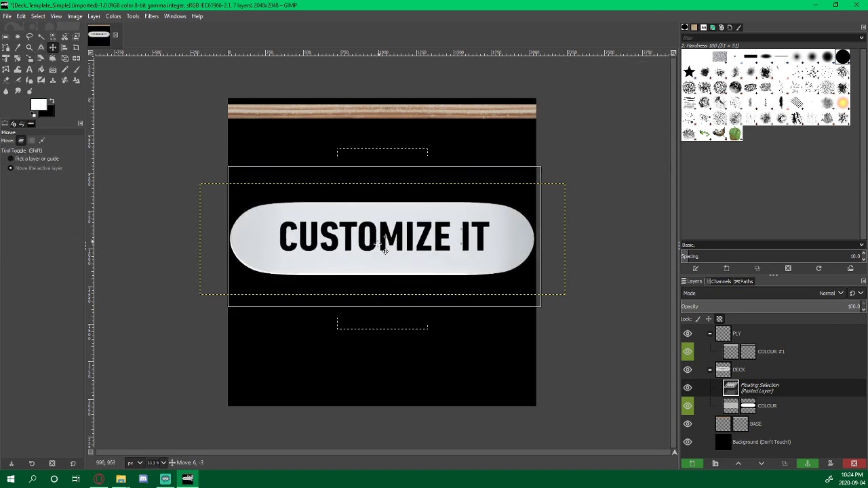
Task: Select the Scissors Select tool
Action: pyautogui.click(x=64, y=37)
